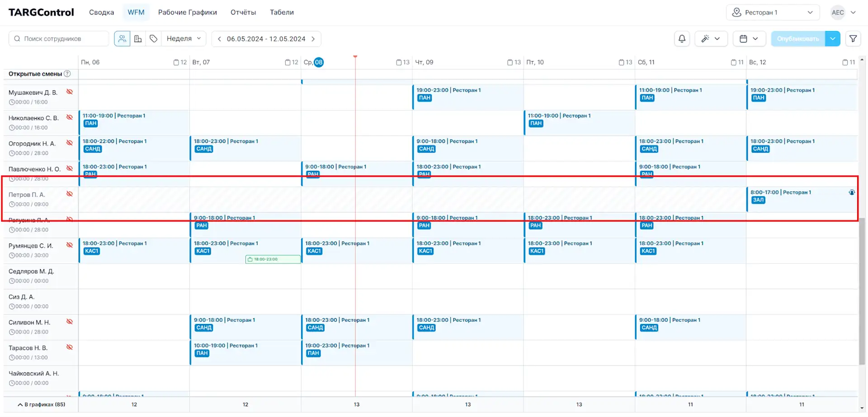Open Огородник's Sunday 18:00-23:00 САНД shift
Viewport: 868px width, 417px height.
(802, 149)
